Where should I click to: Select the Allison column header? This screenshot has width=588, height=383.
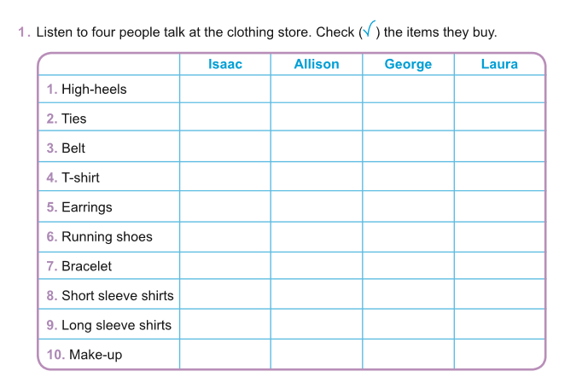point(316,64)
